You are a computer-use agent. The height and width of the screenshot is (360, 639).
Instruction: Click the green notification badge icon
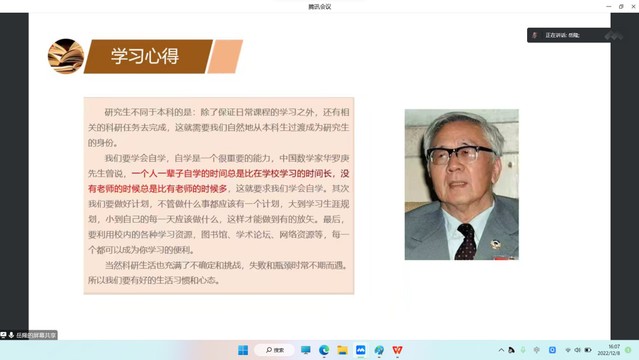click(628, 350)
